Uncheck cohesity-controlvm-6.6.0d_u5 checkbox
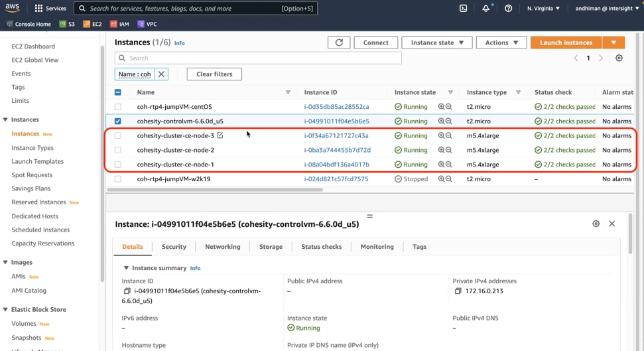644x351 pixels. (x=118, y=121)
